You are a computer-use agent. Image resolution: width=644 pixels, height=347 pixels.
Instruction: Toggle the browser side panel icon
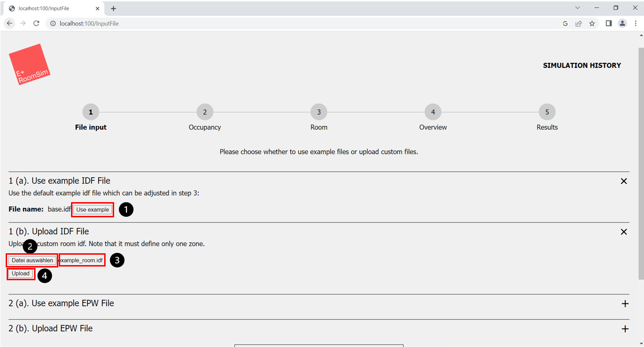point(609,23)
